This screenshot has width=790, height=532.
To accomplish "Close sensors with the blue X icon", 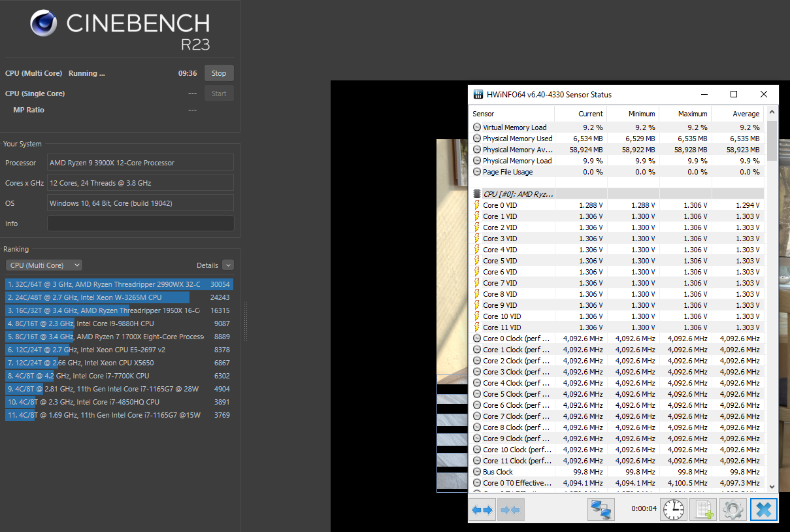I will tap(763, 510).
